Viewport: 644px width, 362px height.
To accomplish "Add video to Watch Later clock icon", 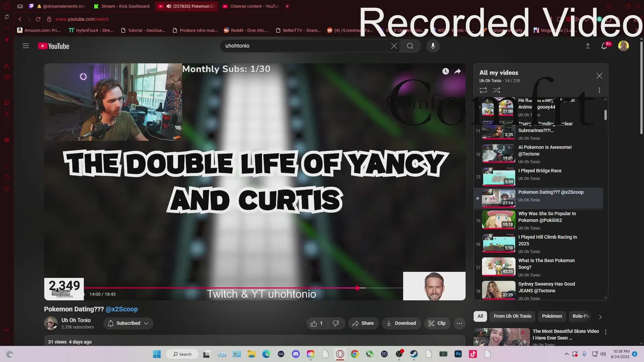I will point(445,71).
